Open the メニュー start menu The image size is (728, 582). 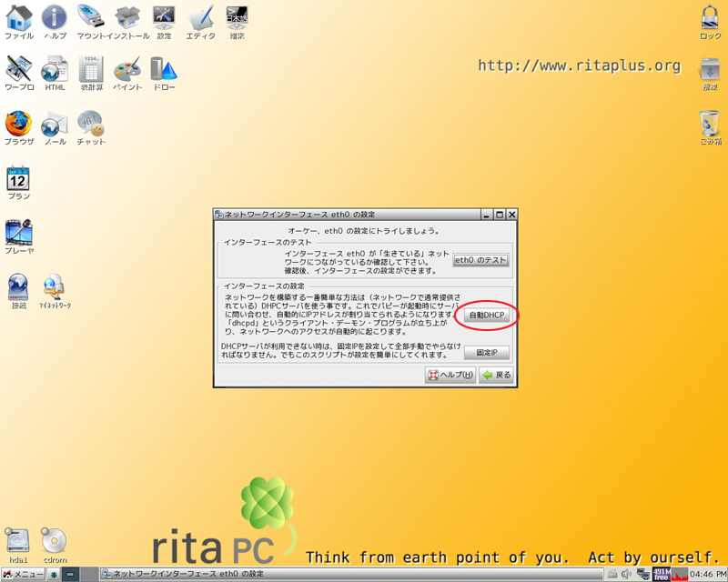click(x=24, y=574)
